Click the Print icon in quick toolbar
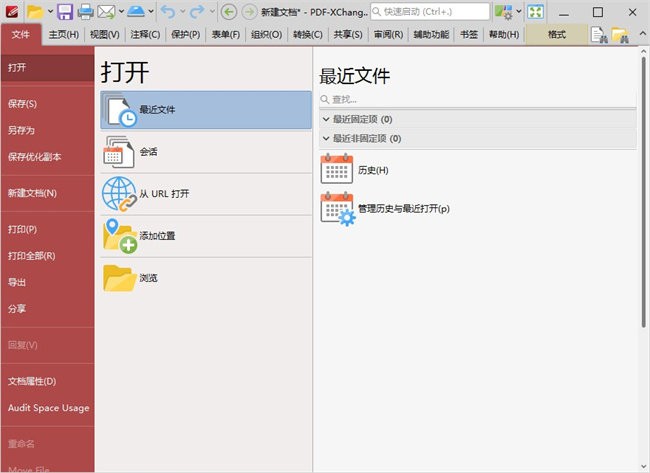This screenshot has width=650, height=473. [85, 12]
